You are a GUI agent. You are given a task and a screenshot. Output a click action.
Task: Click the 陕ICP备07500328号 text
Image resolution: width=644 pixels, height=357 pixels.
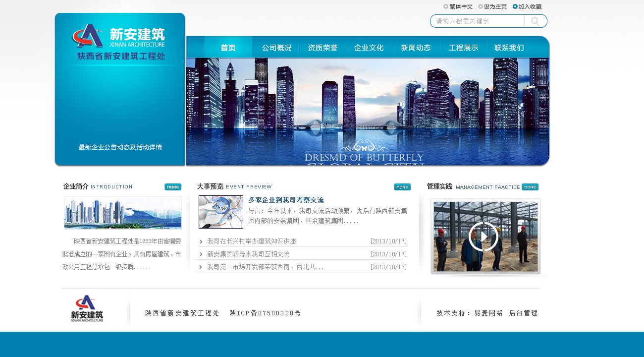tap(266, 313)
